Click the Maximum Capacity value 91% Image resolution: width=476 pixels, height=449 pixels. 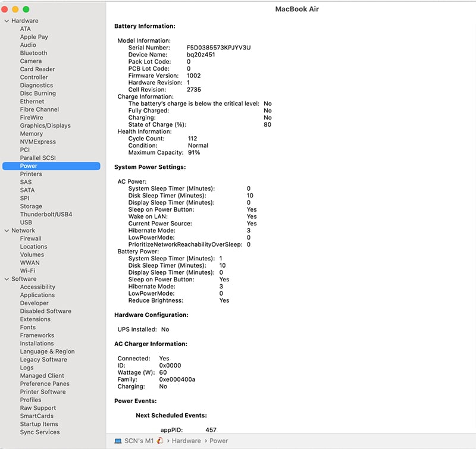tap(194, 153)
